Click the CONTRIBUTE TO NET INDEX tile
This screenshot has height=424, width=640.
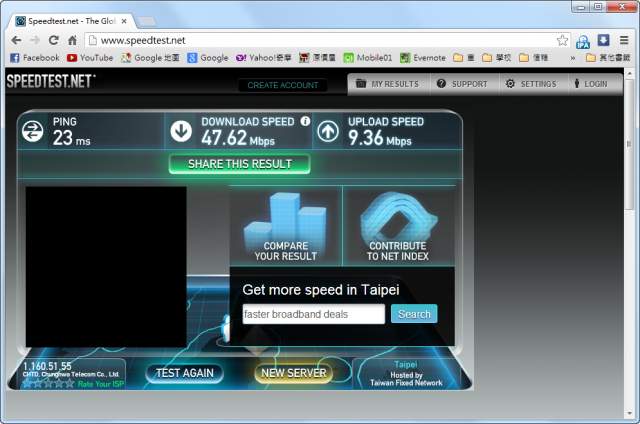coord(399,226)
